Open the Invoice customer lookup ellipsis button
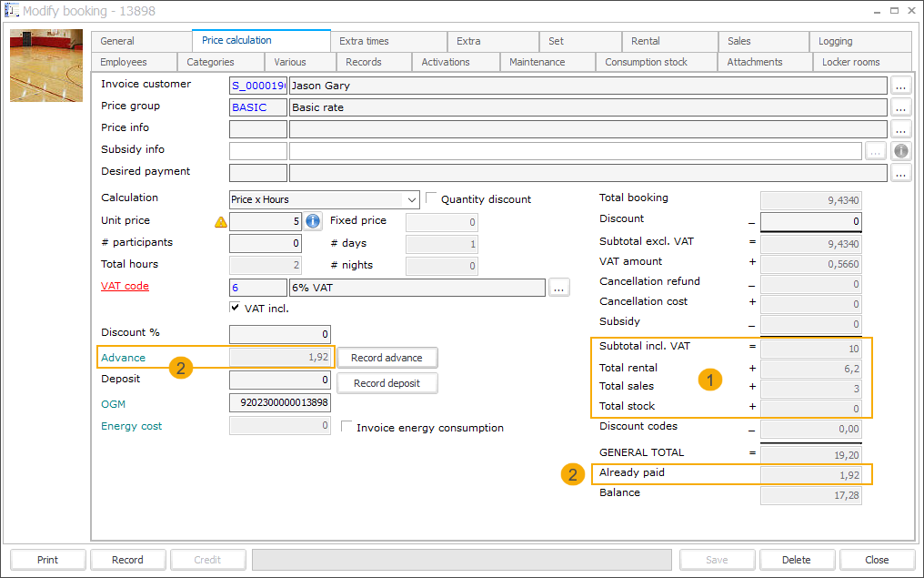924x578 pixels. click(x=900, y=86)
